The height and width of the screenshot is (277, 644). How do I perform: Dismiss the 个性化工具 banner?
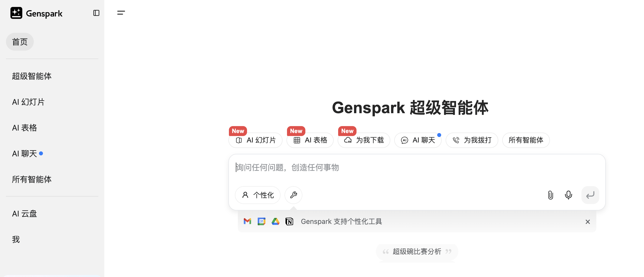coord(587,222)
